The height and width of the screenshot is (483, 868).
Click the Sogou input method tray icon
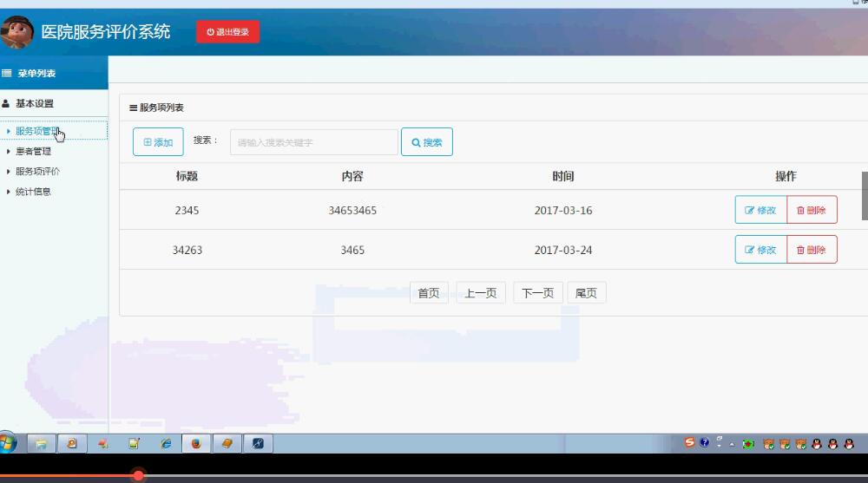pos(689,442)
